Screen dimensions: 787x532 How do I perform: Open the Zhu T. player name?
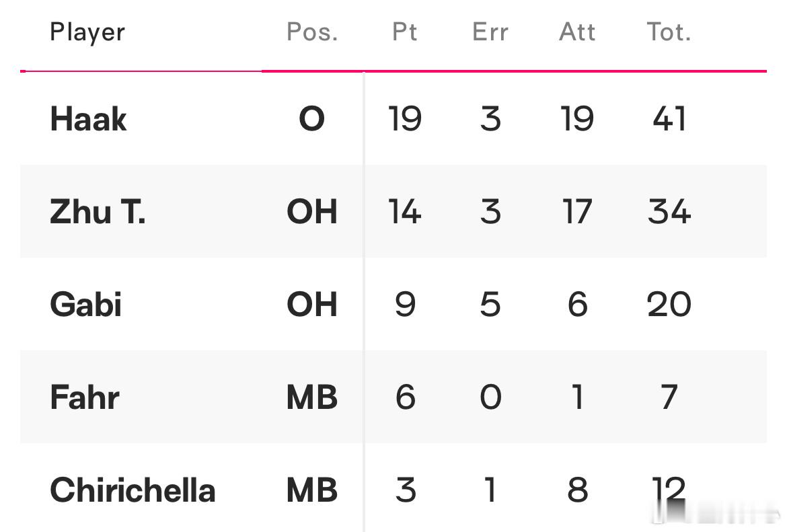click(98, 211)
